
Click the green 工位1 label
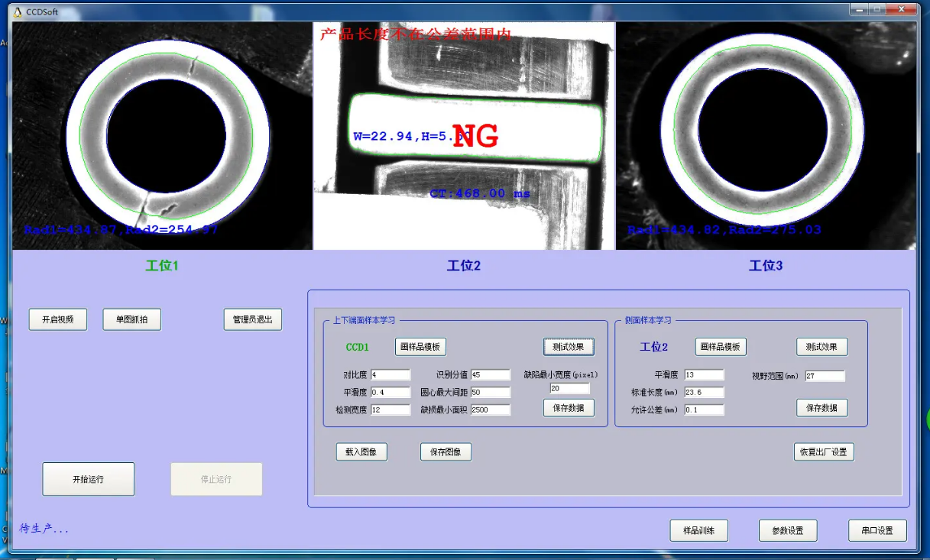[x=162, y=266]
